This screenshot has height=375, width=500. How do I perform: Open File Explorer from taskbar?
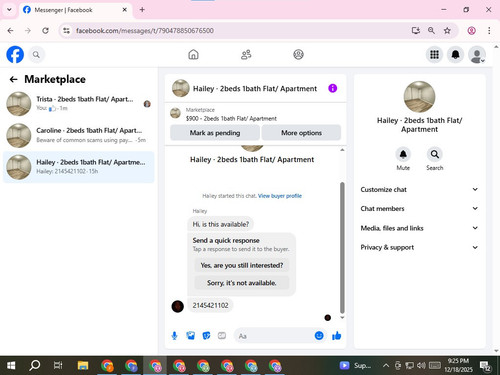(x=83, y=366)
